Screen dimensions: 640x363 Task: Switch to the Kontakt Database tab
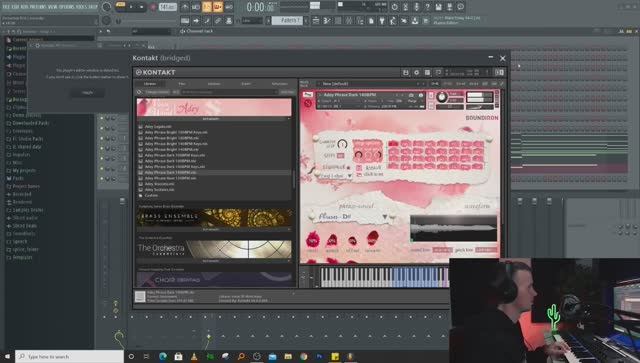[x=214, y=84]
